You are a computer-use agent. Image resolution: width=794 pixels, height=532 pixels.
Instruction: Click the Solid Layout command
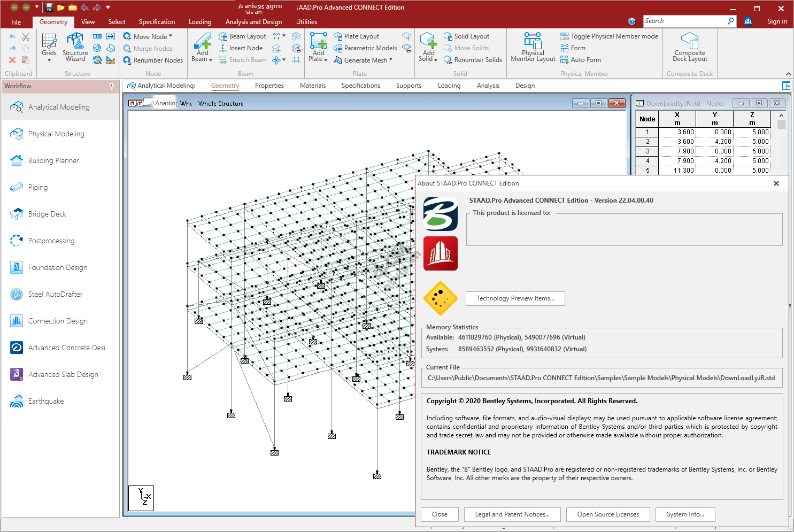click(x=467, y=36)
